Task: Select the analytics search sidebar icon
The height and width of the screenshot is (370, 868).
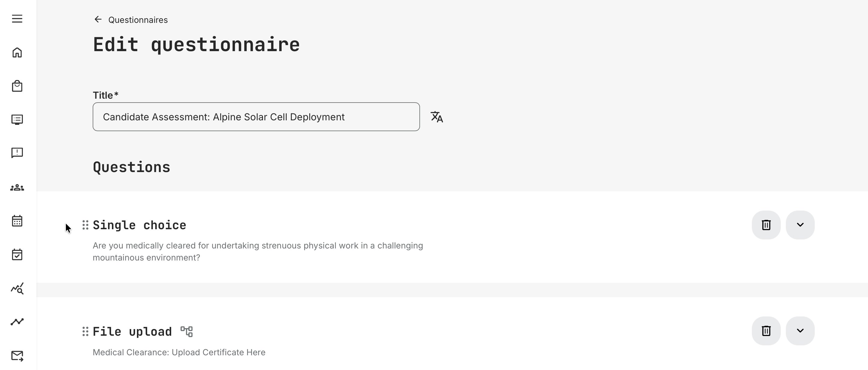Action: click(17, 288)
